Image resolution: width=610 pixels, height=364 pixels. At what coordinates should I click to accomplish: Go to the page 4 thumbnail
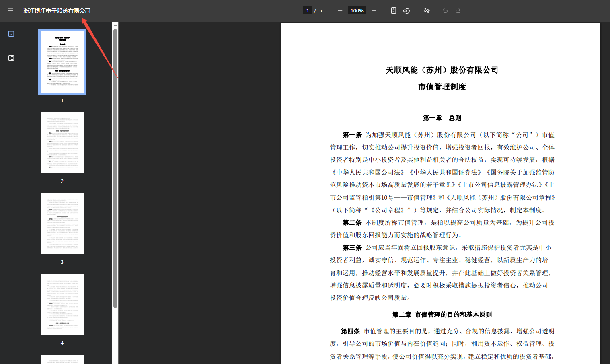coord(62,304)
